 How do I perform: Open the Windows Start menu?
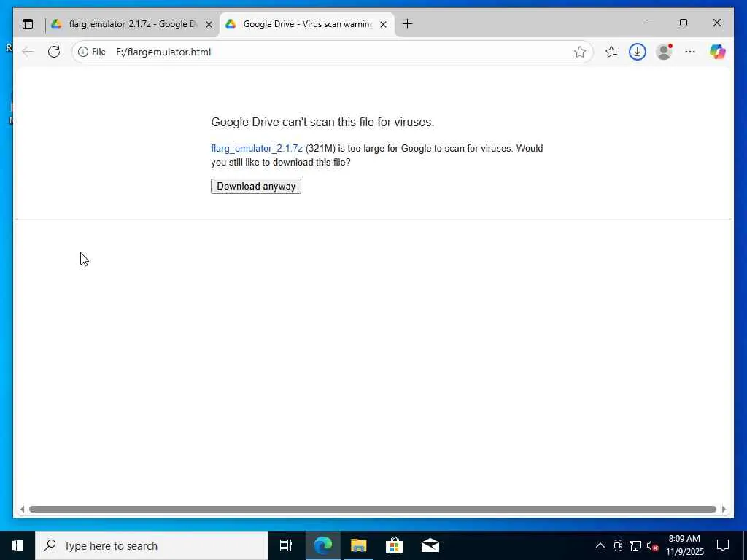[18, 545]
